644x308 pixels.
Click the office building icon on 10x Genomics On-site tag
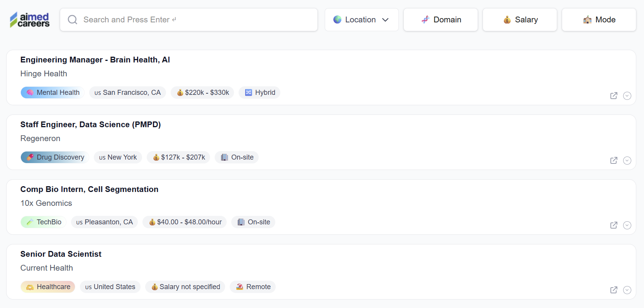tap(241, 222)
